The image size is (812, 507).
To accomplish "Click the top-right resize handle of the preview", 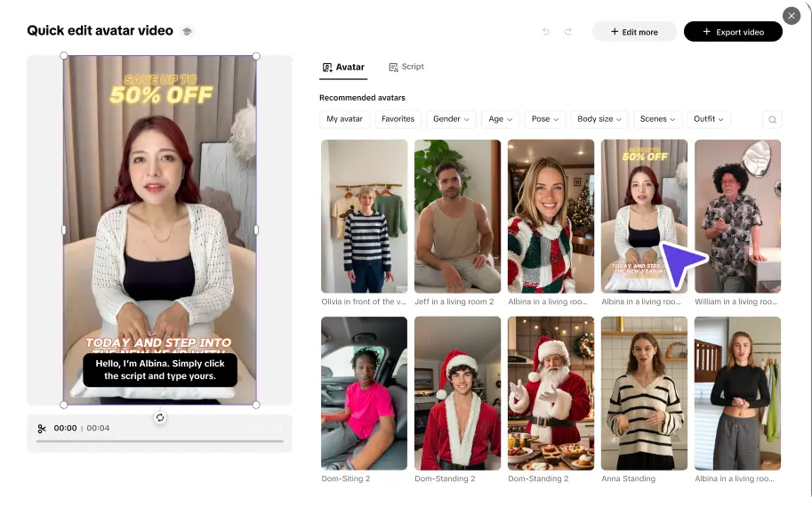I will click(256, 56).
